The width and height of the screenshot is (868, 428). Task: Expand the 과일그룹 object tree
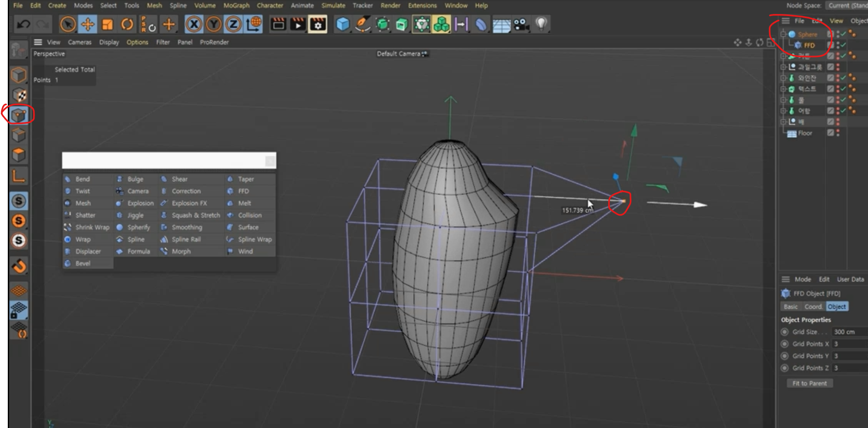point(783,67)
